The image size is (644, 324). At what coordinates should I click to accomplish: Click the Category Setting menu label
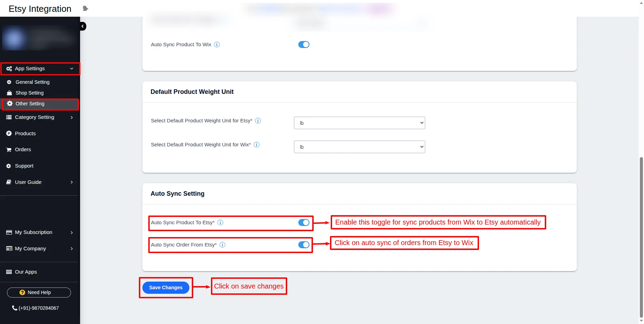click(x=34, y=117)
